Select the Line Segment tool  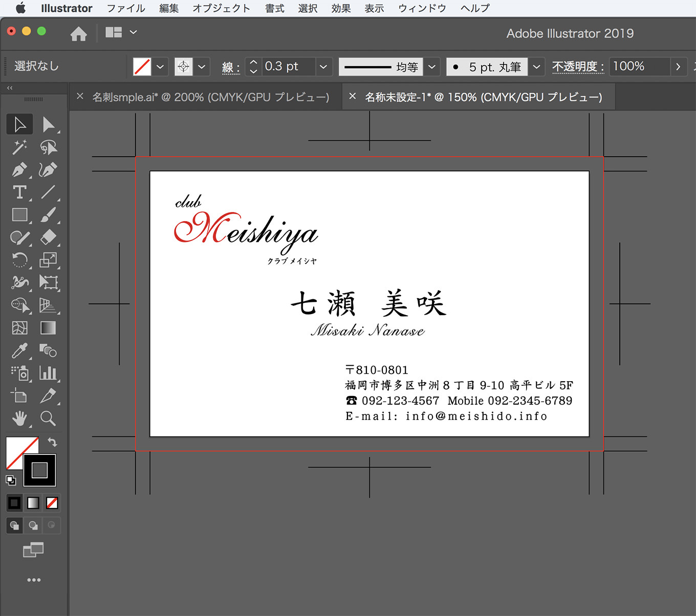click(x=49, y=192)
